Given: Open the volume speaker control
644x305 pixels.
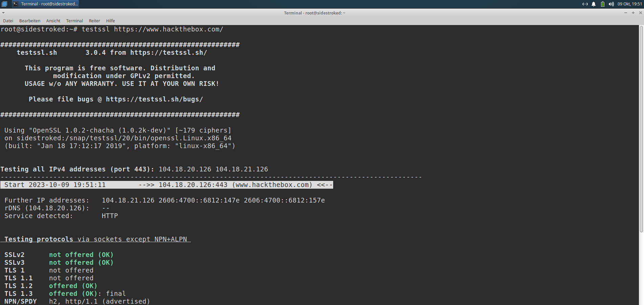Looking at the screenshot, I should coord(611,4).
